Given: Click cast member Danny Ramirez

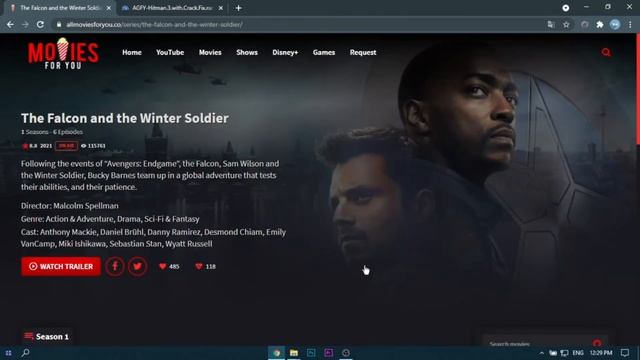Looking at the screenshot, I should (174, 232).
